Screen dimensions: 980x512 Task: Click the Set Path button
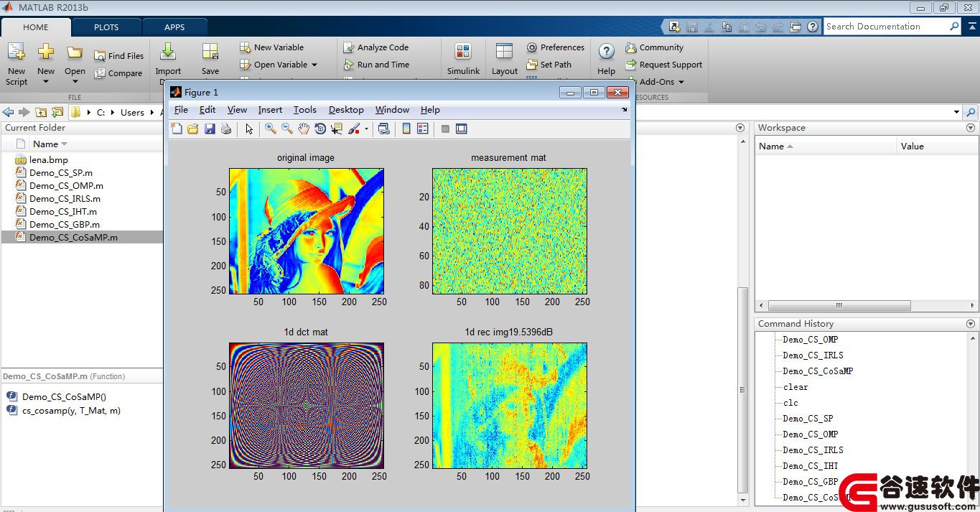[549, 65]
